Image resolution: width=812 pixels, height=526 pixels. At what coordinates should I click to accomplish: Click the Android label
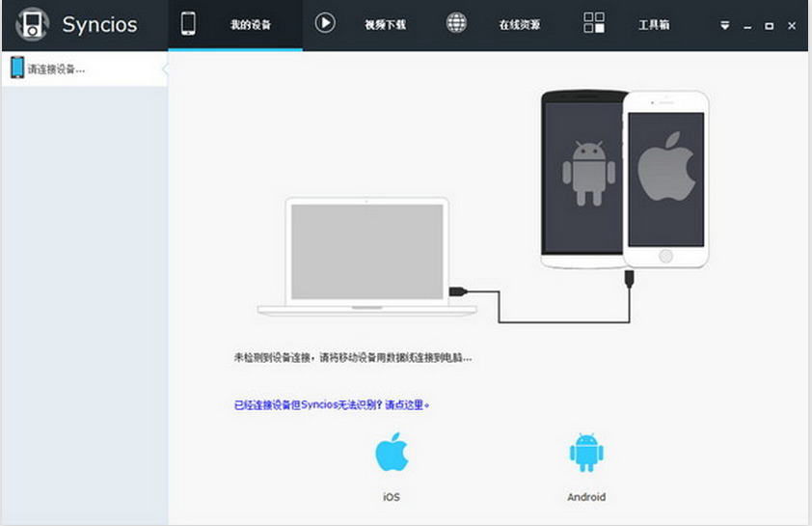click(x=586, y=497)
